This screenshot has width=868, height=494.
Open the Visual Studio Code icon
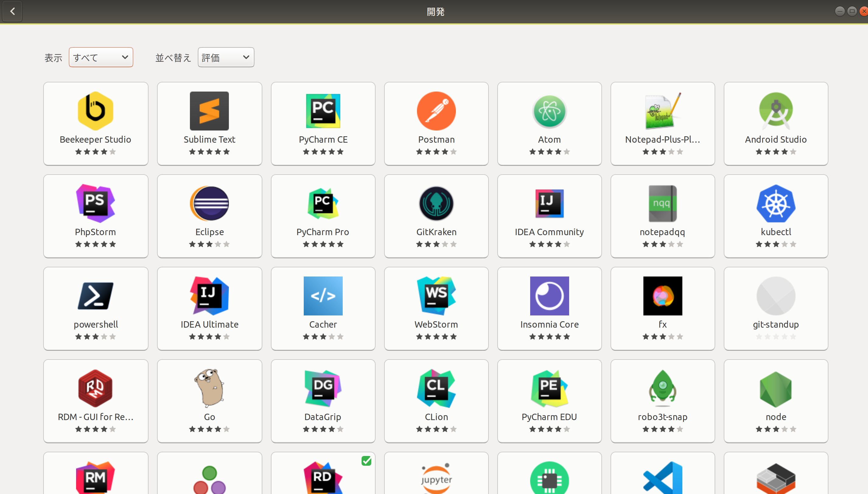[x=663, y=478]
